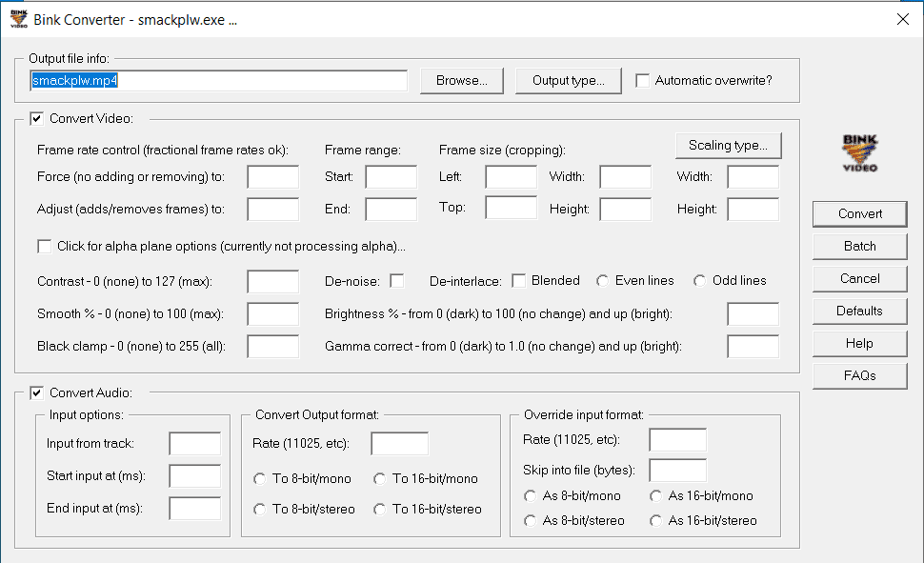Uncheck the Convert Video checkbox
This screenshot has width=924, height=563.
[36, 118]
